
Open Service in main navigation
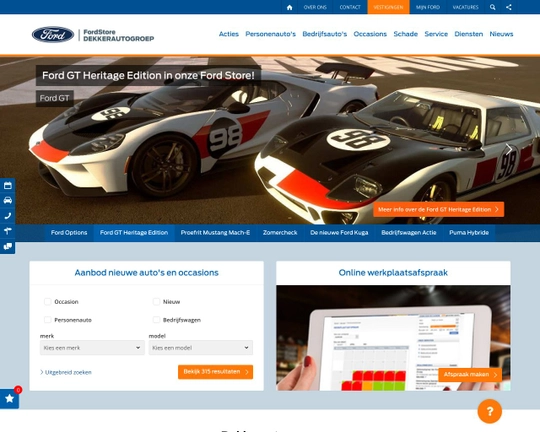click(x=436, y=34)
